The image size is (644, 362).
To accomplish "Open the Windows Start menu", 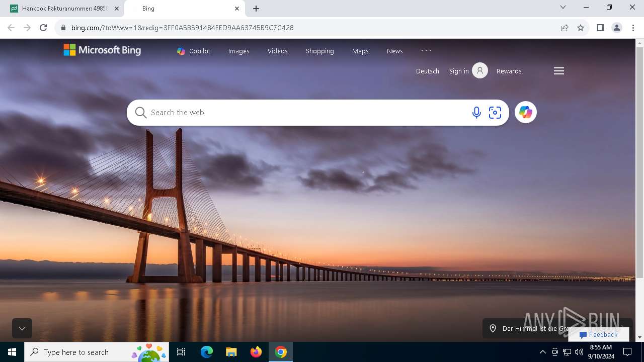I will coord(12,352).
